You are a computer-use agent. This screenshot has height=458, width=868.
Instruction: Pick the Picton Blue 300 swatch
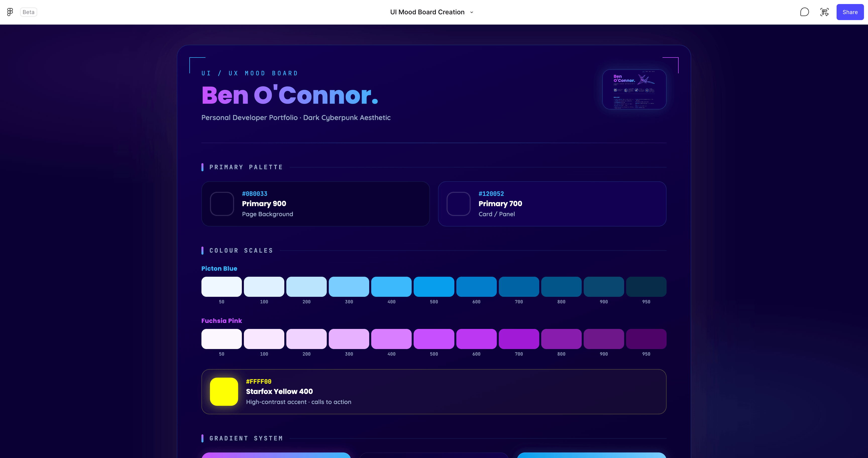point(349,287)
